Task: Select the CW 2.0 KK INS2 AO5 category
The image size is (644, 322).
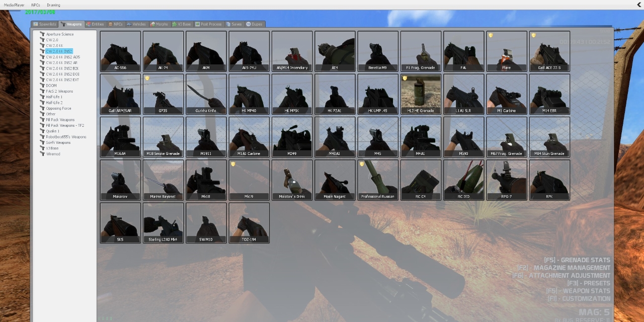Action: (x=63, y=57)
